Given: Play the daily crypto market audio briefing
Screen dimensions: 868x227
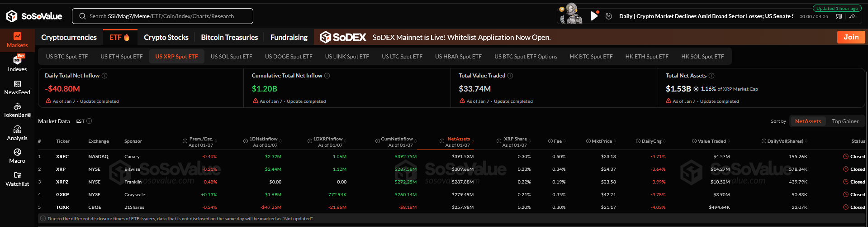Looking at the screenshot, I should [x=594, y=16].
